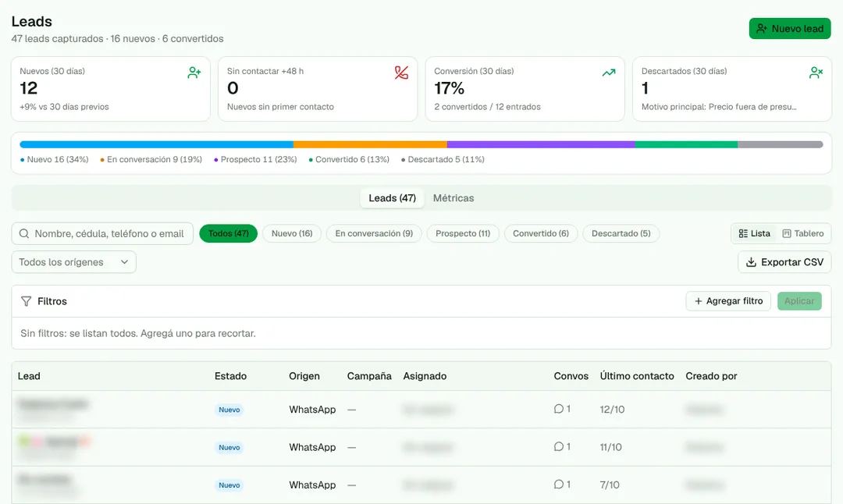Click the Origen column header

coord(304,376)
